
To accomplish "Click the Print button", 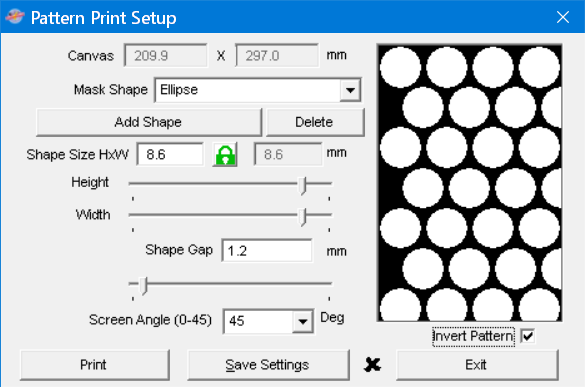I will click(94, 365).
